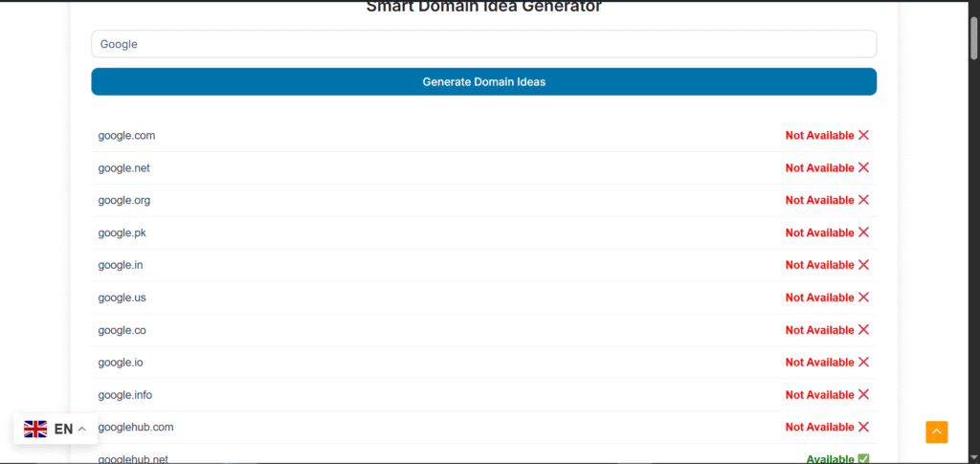Select the google.org domain text
The height and width of the screenshot is (464, 980).
point(123,201)
